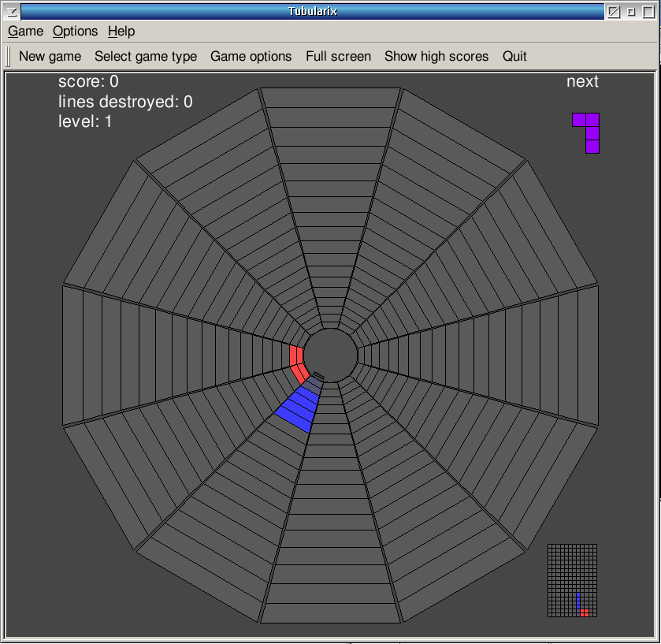Screen dimensions: 661x644
Task: Click the level indicator text
Action: [85, 122]
